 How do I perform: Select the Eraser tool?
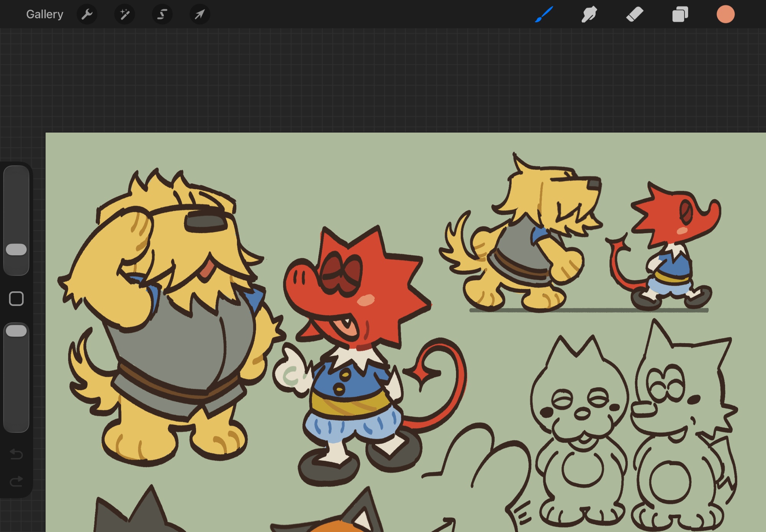pos(635,15)
